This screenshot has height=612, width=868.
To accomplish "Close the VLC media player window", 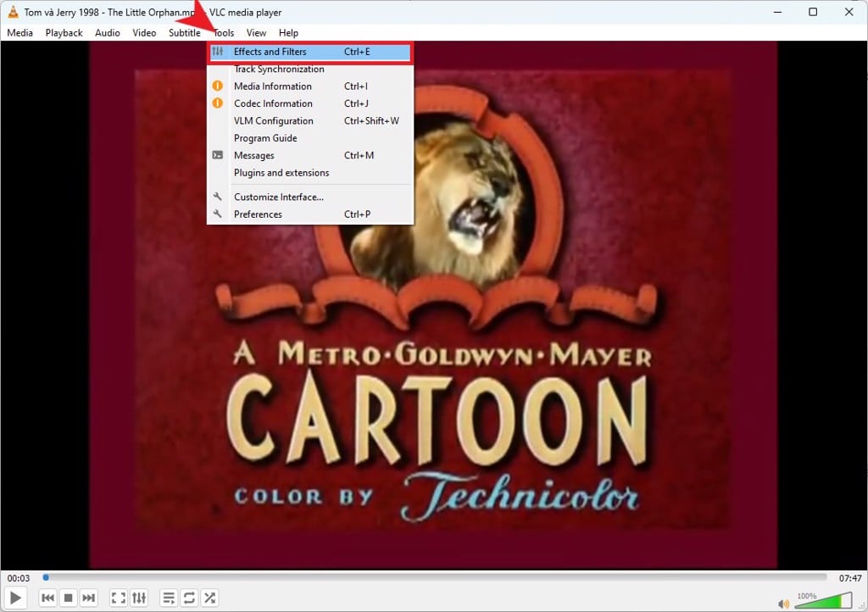I will [x=849, y=12].
